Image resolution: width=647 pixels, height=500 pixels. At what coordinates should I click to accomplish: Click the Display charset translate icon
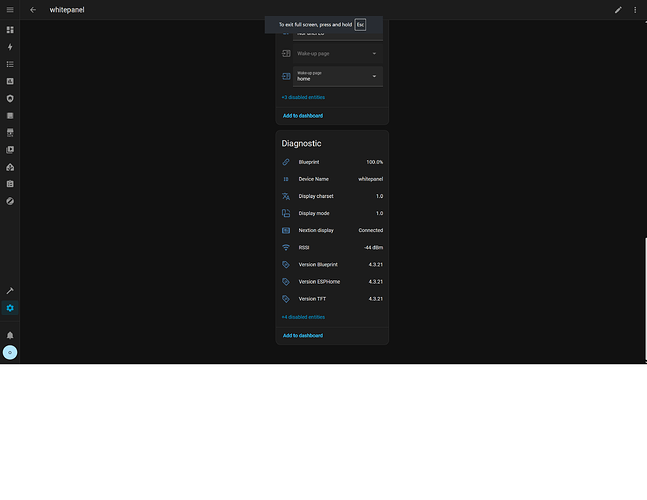coord(286,196)
